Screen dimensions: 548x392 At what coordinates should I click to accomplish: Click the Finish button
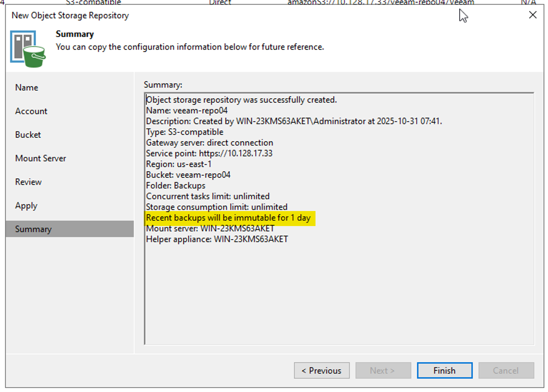coord(444,370)
